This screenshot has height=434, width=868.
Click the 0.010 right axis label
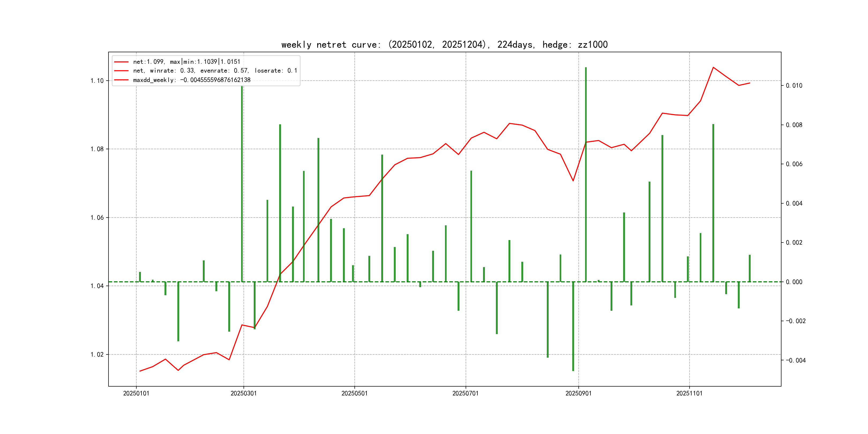[x=794, y=85]
